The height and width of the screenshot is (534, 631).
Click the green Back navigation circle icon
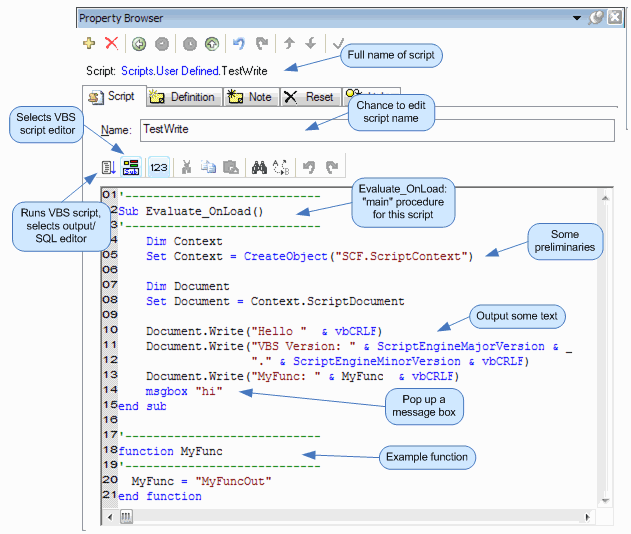point(139,44)
